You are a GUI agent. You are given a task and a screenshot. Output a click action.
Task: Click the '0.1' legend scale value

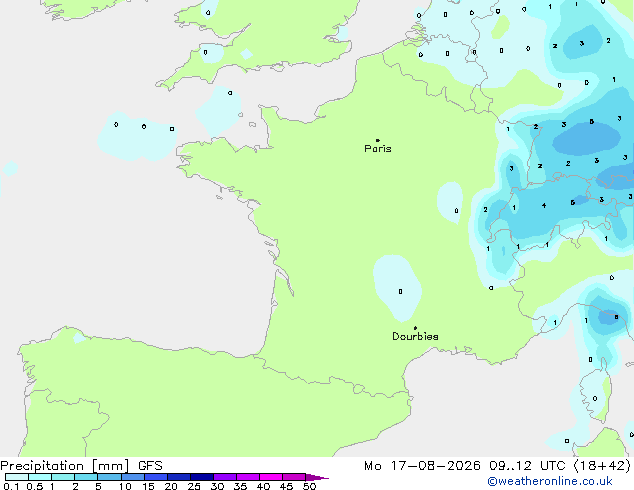[11, 486]
